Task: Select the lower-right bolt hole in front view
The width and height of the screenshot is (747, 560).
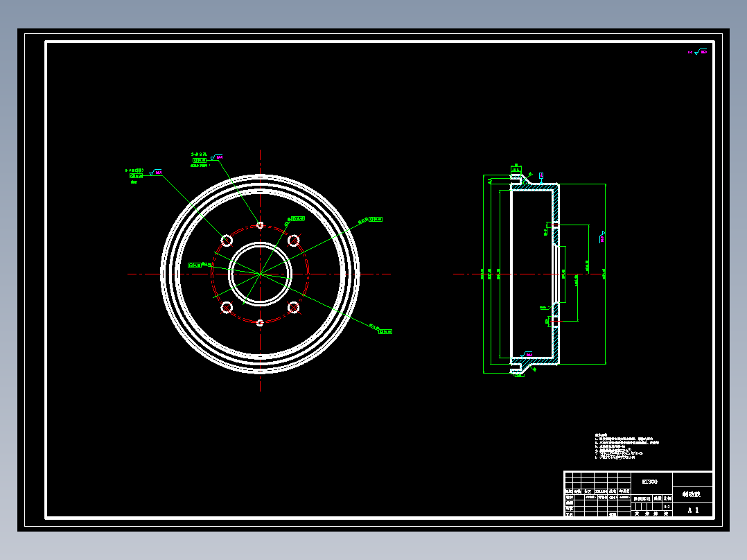Action: click(x=294, y=308)
